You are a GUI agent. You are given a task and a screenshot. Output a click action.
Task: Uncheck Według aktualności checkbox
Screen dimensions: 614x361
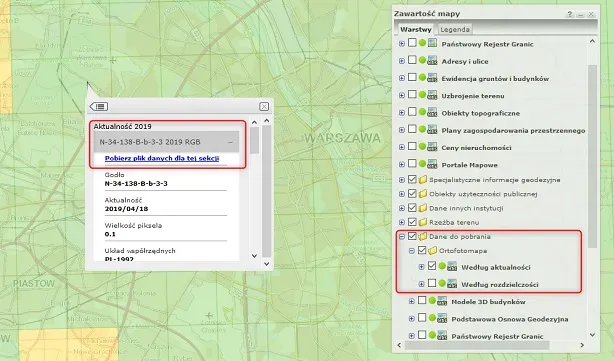432,266
